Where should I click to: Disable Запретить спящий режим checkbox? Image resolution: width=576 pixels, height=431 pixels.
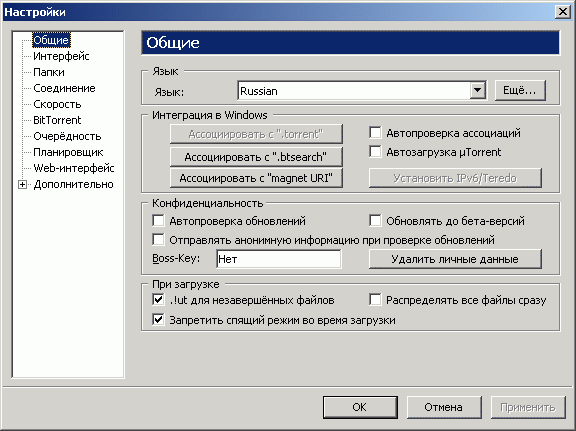[158, 319]
